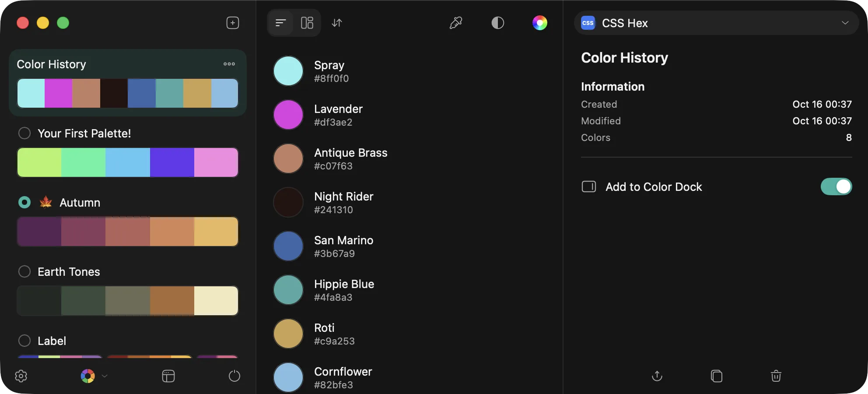Open the Autumn palette color strip
868x394 pixels.
(x=128, y=232)
